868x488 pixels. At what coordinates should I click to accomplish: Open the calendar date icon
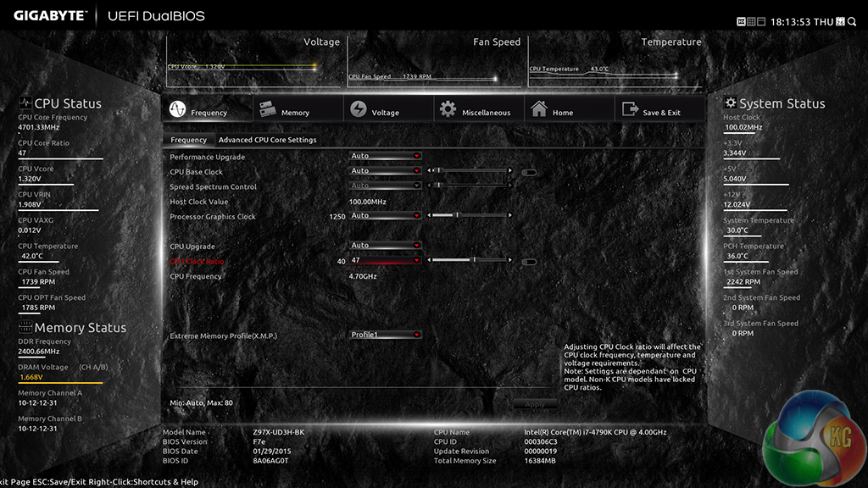840,21
